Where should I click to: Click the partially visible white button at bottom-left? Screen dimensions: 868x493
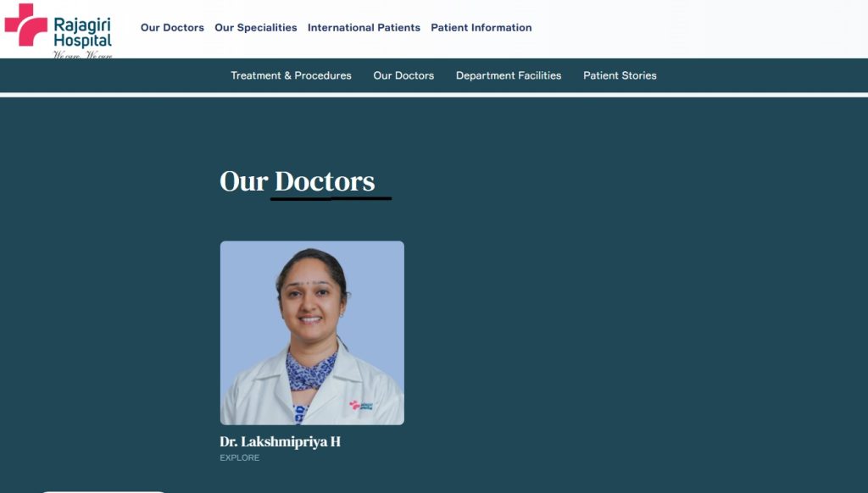pyautogui.click(x=103, y=491)
